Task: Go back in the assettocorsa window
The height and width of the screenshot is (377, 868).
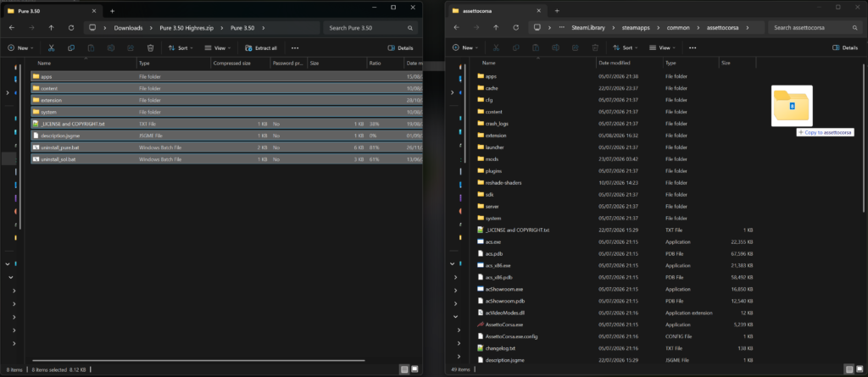Action: (456, 28)
